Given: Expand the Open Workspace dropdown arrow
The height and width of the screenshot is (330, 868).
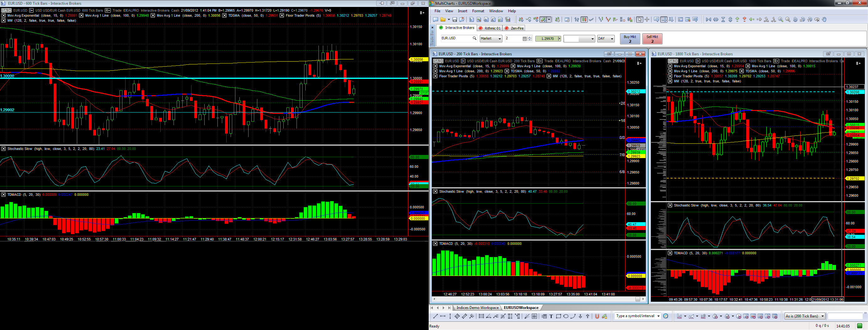Looking at the screenshot, I should point(449,19).
